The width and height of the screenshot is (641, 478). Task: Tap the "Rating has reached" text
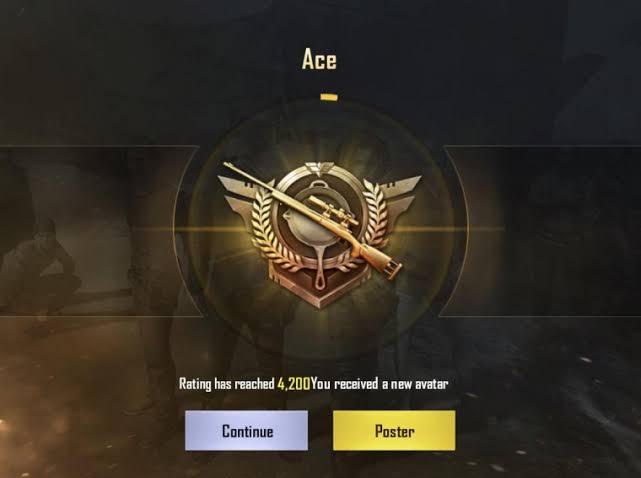(x=226, y=384)
